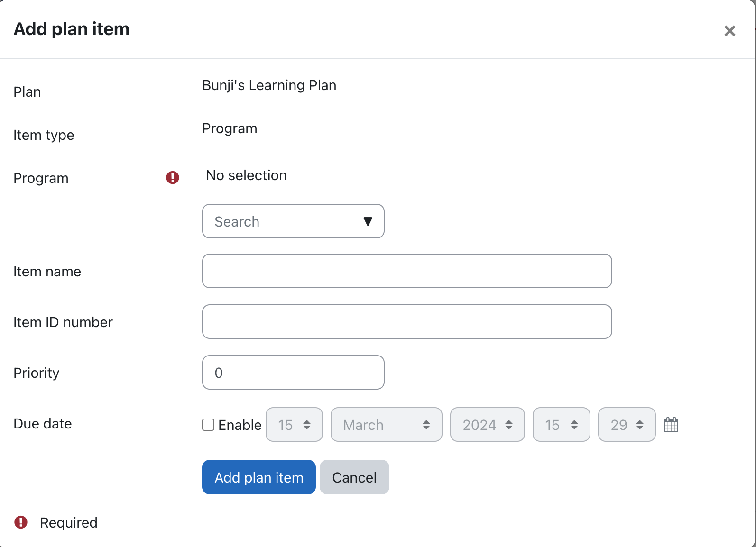This screenshot has height=547, width=756.
Task: Open the due date day dropdown
Action: [294, 425]
